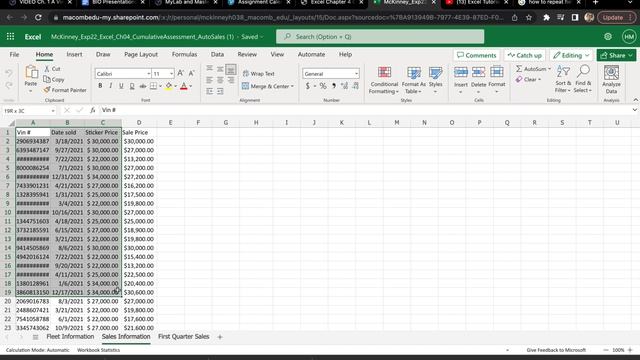
Task: Open the Clear dropdown
Action: point(529,80)
